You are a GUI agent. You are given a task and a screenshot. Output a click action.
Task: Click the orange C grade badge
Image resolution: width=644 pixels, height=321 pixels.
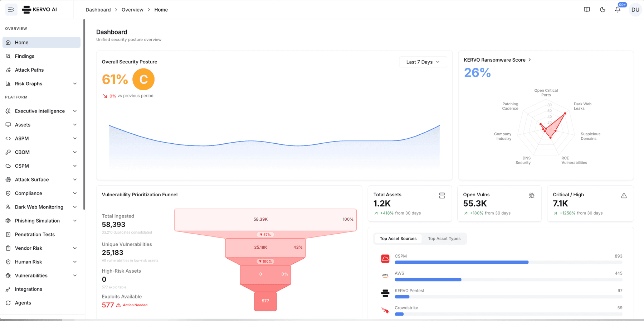pos(143,79)
